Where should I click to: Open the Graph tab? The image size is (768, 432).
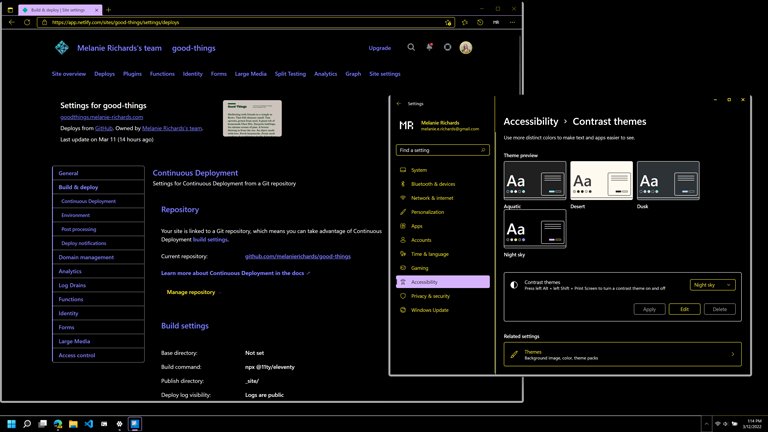point(353,74)
